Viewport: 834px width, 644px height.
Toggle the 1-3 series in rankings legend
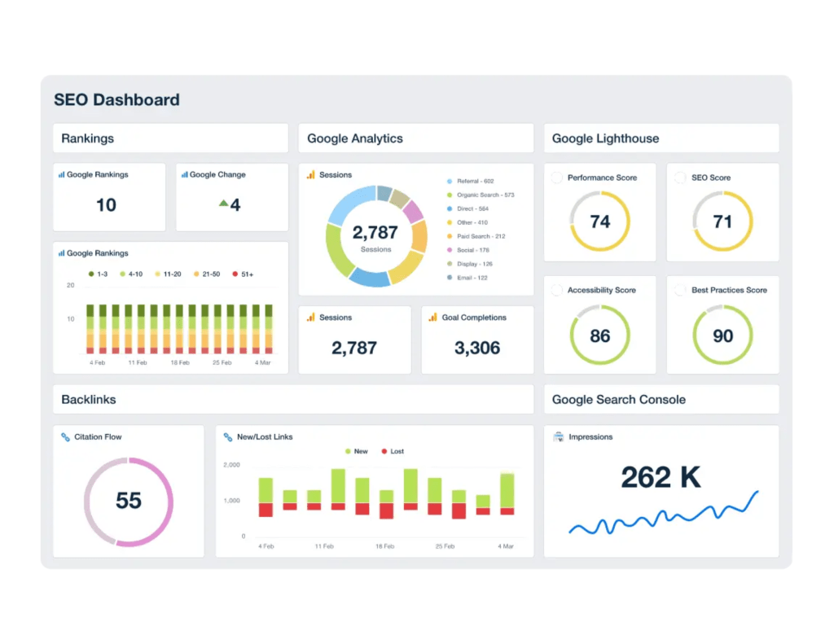click(x=97, y=274)
